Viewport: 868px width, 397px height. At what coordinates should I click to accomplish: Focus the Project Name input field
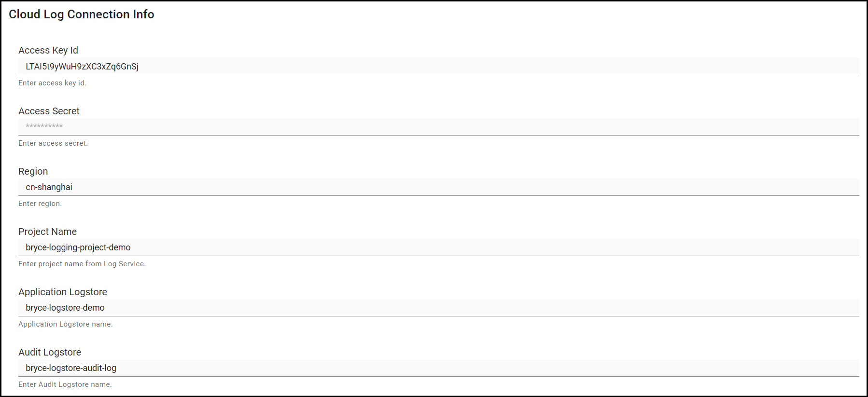(x=438, y=247)
